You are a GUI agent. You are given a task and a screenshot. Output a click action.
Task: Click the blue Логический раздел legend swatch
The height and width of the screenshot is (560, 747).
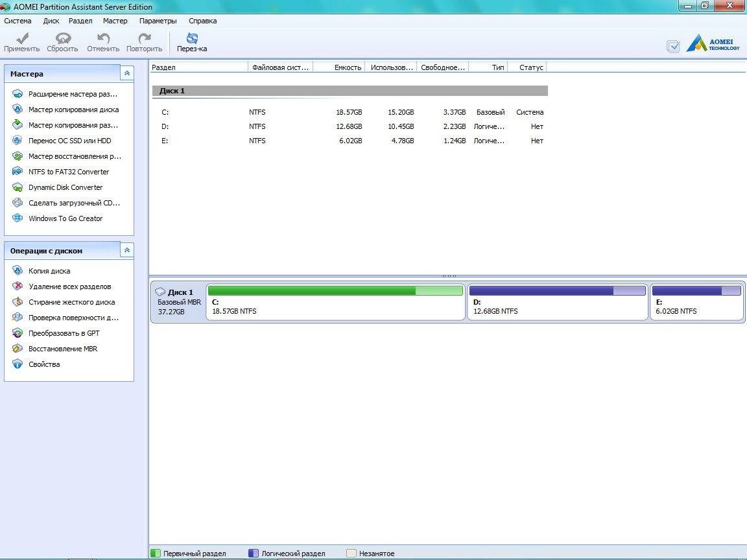(x=254, y=554)
